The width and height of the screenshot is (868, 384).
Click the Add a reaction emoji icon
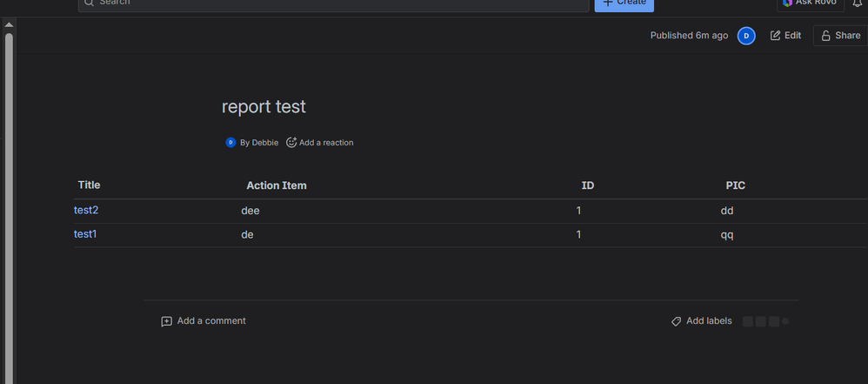pos(291,142)
